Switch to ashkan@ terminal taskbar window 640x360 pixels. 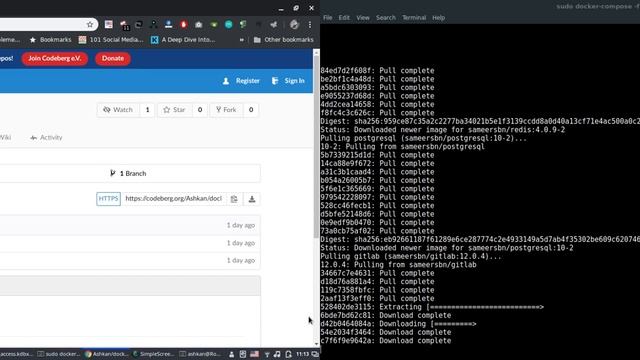(x=200, y=354)
